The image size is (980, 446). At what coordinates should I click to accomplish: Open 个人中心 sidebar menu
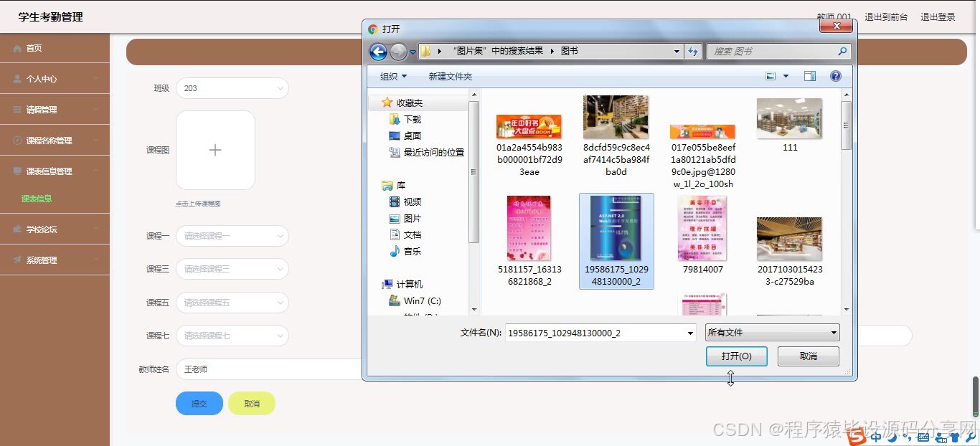[55, 79]
